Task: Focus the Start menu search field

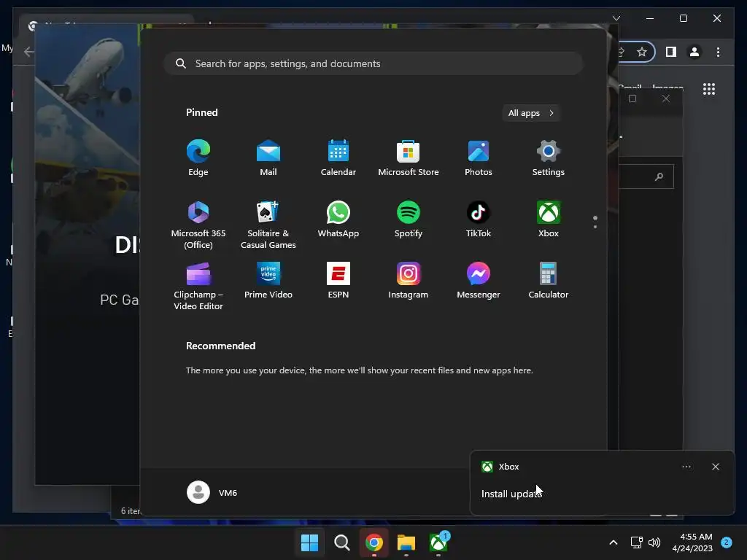Action: click(373, 63)
